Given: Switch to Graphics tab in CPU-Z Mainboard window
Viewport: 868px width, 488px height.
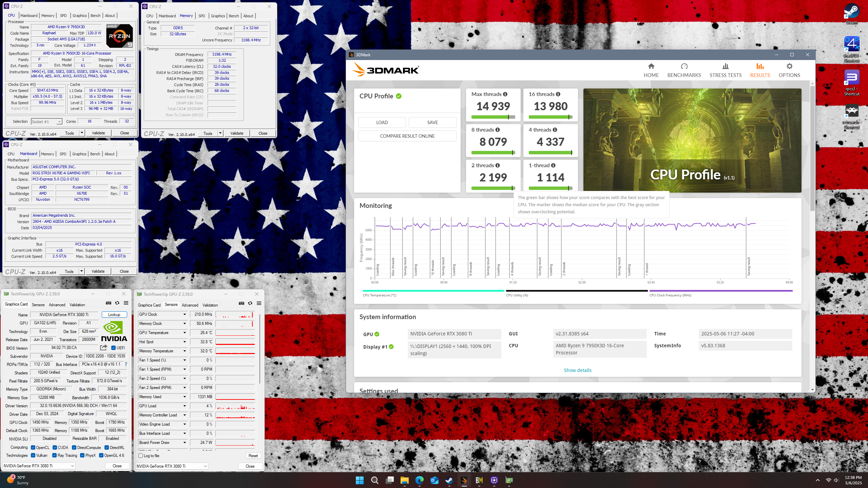Looking at the screenshot, I should tap(79, 154).
